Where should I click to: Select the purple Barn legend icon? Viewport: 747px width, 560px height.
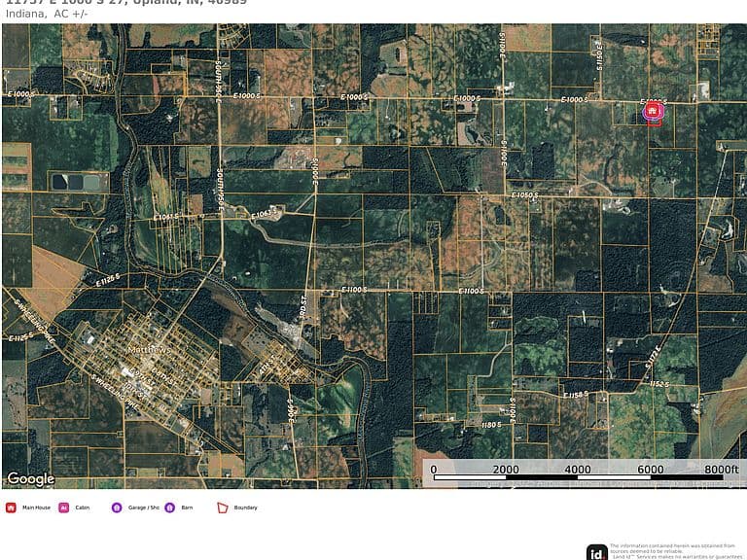(x=169, y=507)
